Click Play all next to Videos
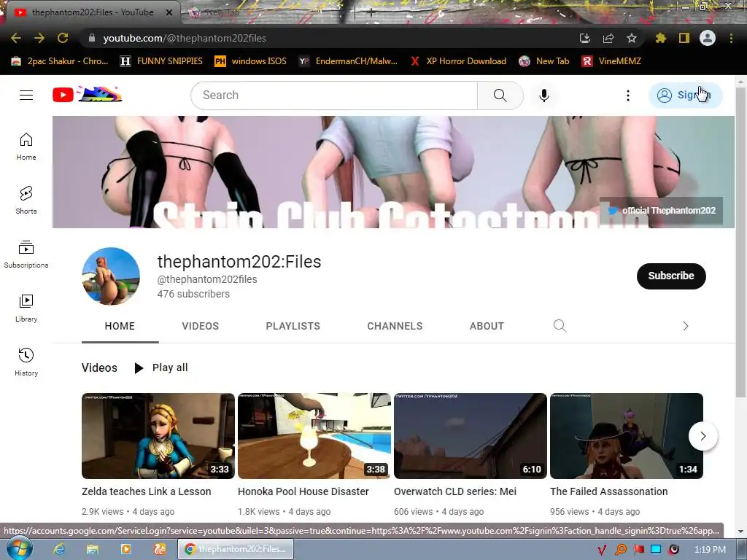 161,367
